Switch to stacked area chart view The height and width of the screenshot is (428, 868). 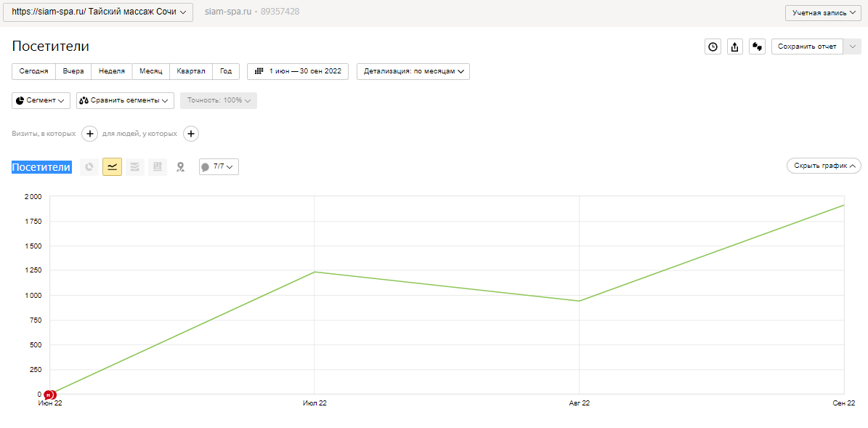tap(134, 167)
